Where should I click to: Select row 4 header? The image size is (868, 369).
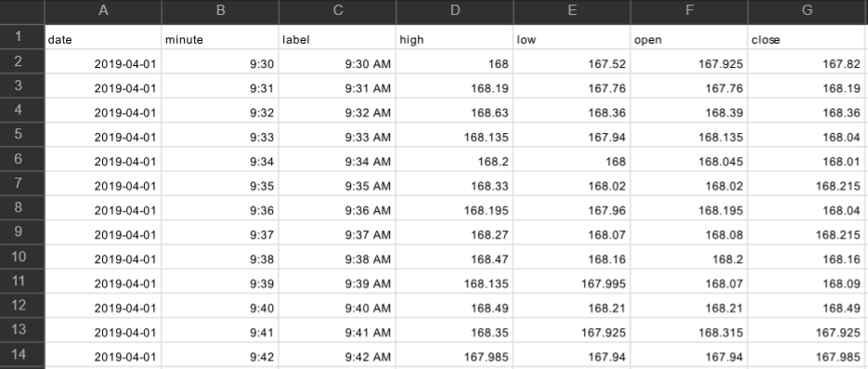pyautogui.click(x=22, y=111)
